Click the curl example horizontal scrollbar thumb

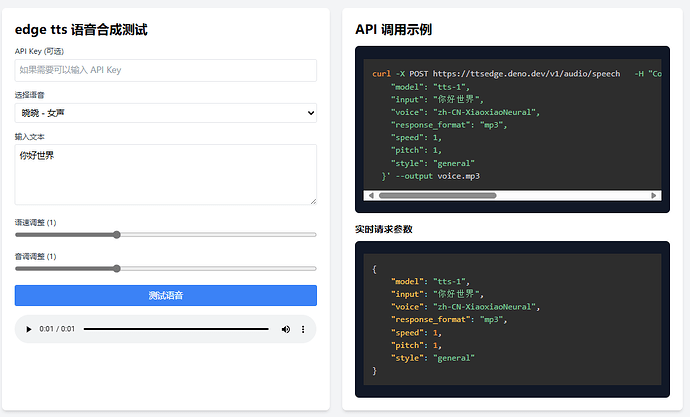(437, 195)
